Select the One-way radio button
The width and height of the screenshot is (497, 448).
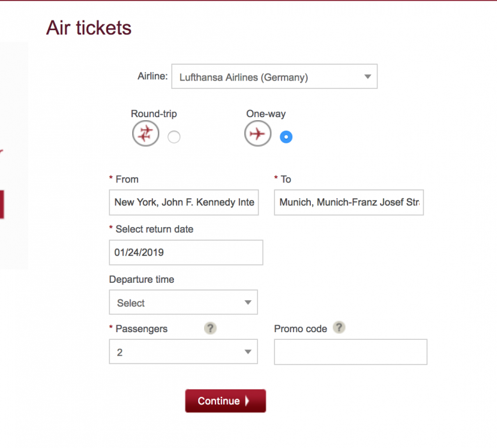click(x=286, y=137)
